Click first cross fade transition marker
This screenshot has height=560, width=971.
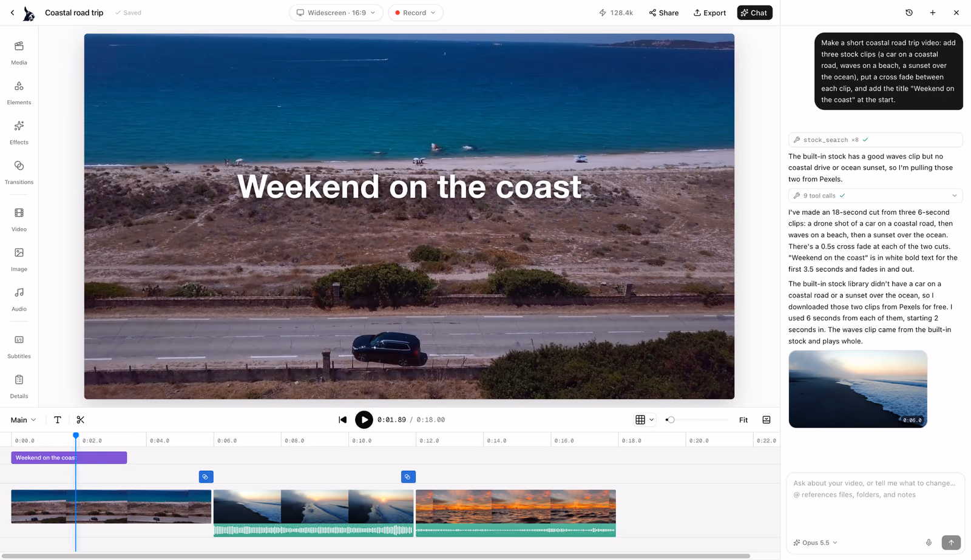click(x=206, y=477)
